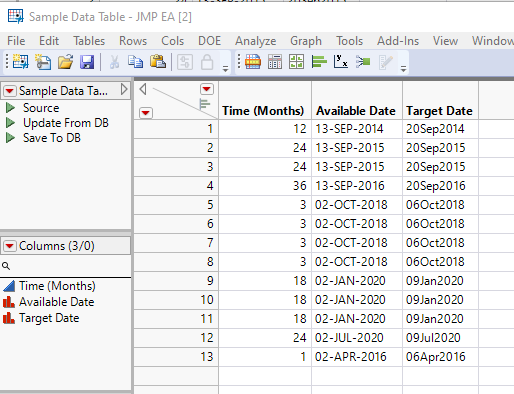Screen dimensions: 514x394
Task: Open the rows red triangle in grid corner
Action: click(146, 113)
